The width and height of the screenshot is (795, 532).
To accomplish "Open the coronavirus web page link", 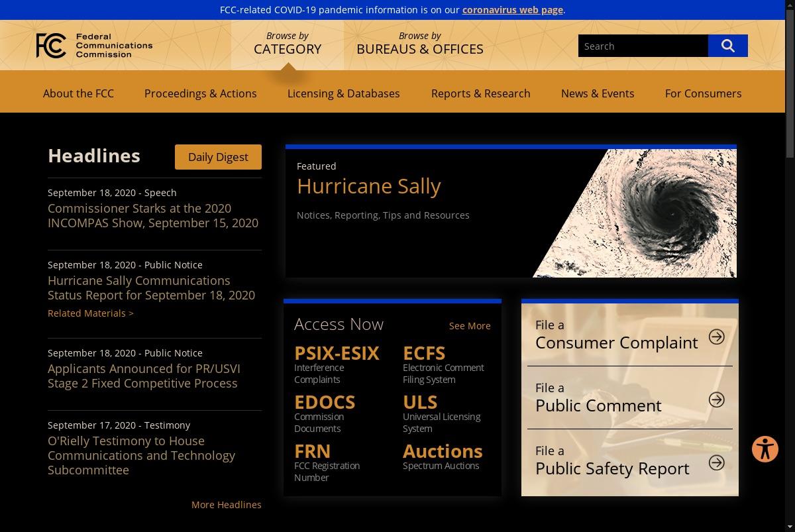I will [513, 10].
